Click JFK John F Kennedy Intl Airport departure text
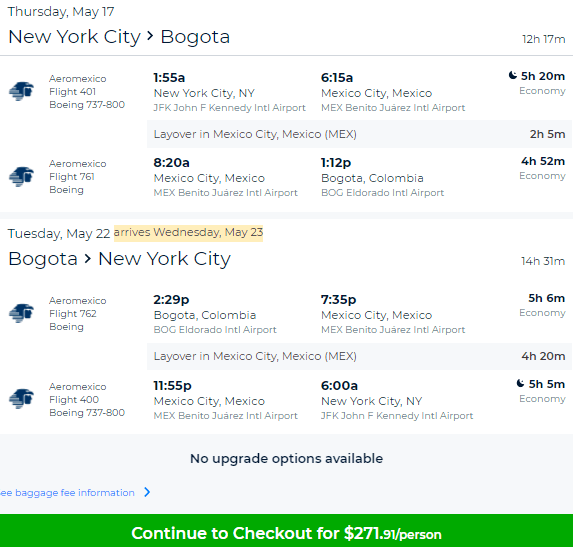 coord(229,108)
